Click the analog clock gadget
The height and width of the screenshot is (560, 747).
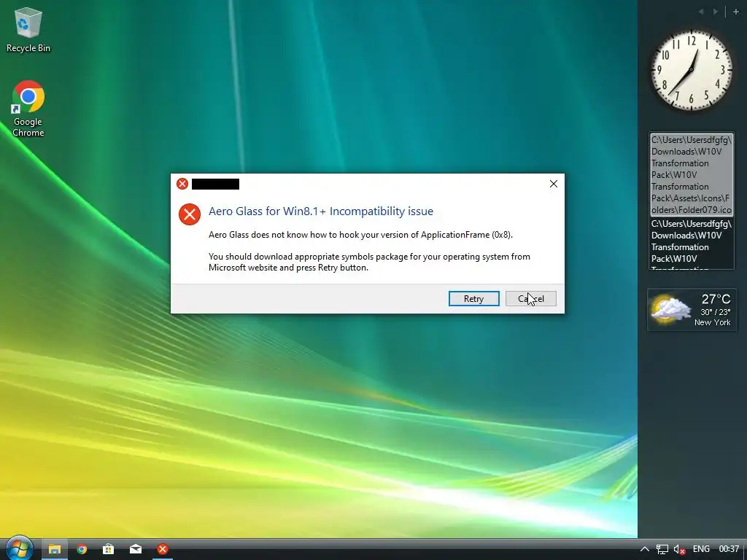coord(692,71)
